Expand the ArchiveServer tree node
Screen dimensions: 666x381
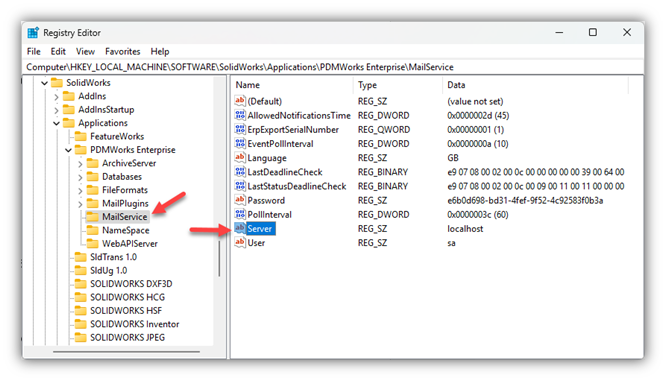pos(80,164)
